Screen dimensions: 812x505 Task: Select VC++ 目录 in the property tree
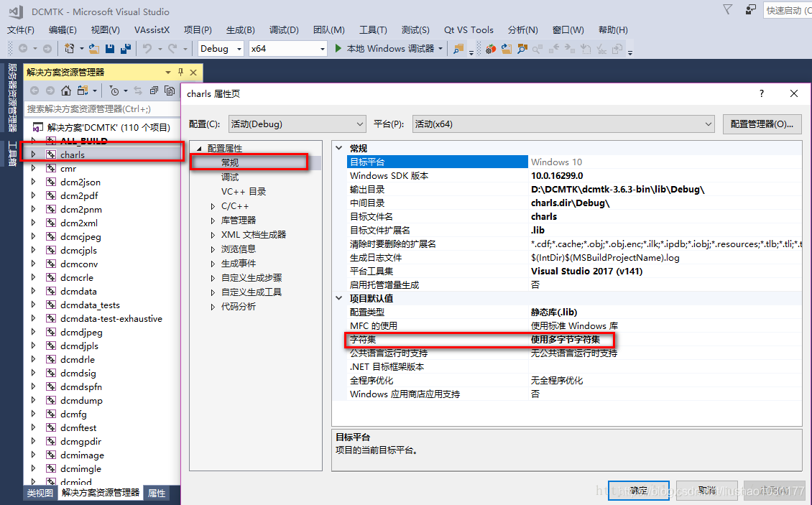244,192
